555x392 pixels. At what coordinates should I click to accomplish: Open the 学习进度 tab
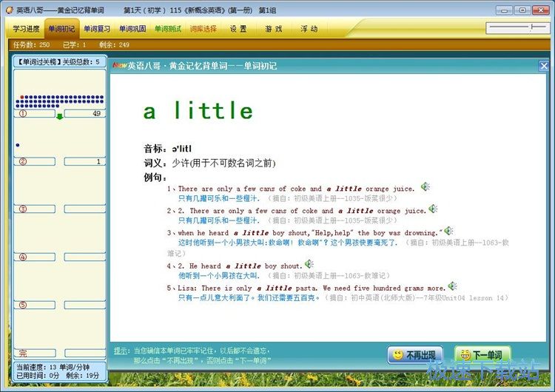point(26,29)
